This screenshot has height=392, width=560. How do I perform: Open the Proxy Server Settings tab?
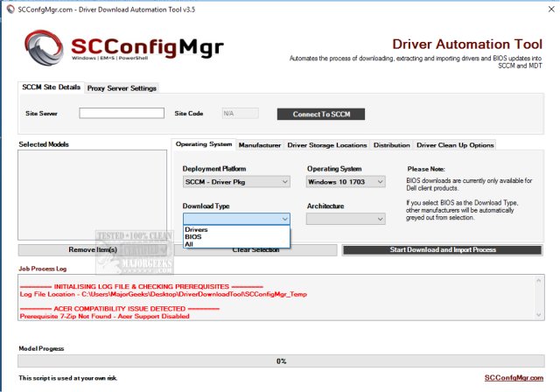tap(122, 88)
